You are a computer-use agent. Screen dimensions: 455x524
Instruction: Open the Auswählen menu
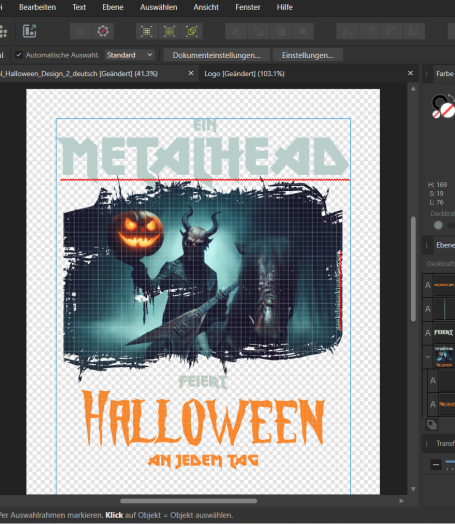pyautogui.click(x=159, y=7)
